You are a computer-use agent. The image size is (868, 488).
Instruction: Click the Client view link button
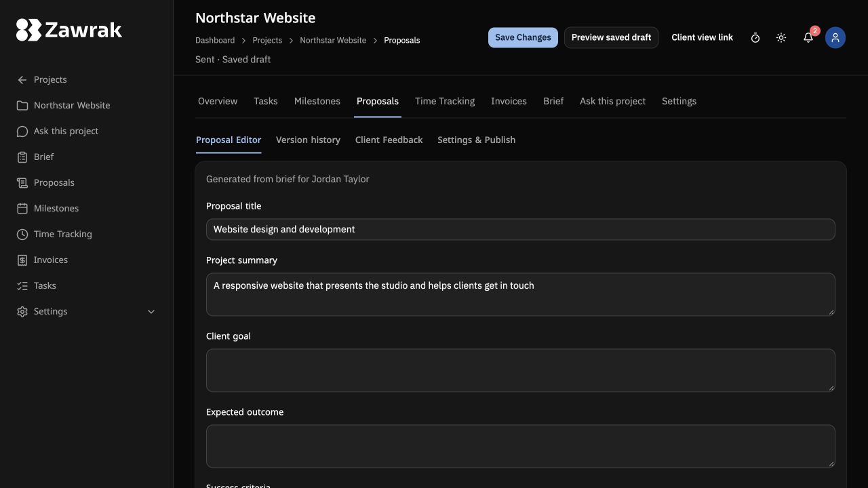[x=702, y=37]
